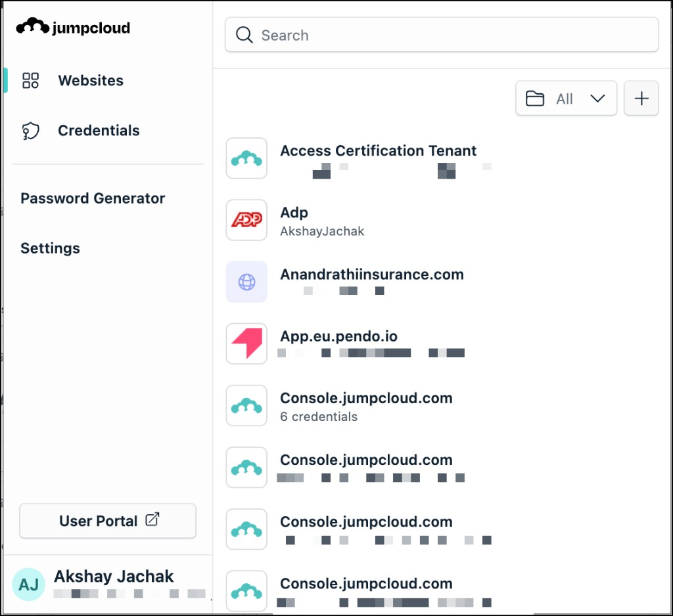Click the 6 credentials label
Viewport: 673px width, 616px height.
click(x=319, y=416)
